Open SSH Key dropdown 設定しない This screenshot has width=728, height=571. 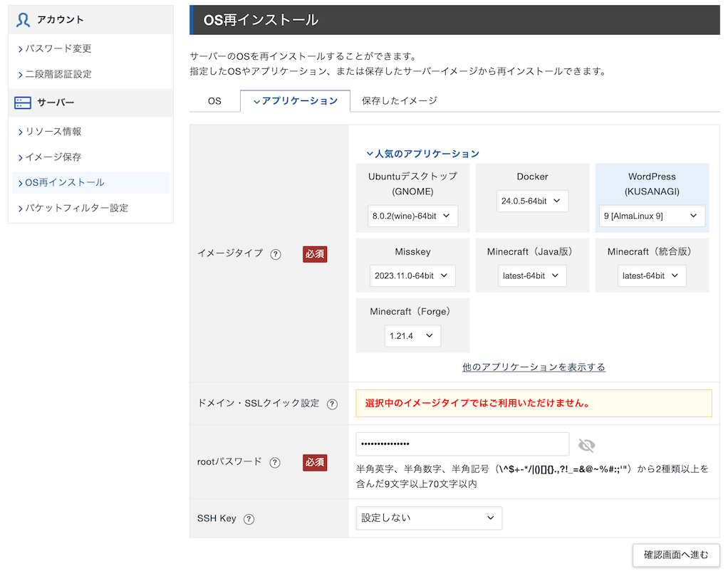click(x=429, y=518)
